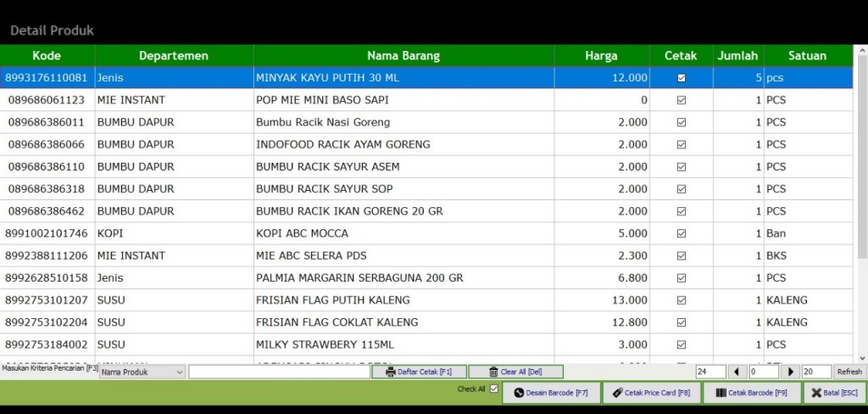Click the Satuan column header
The image size is (868, 414).
point(808,55)
